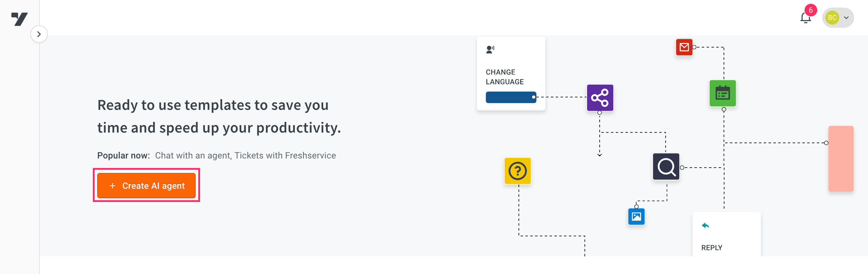Click the red email envelope icon
The image size is (868, 274).
point(684,47)
